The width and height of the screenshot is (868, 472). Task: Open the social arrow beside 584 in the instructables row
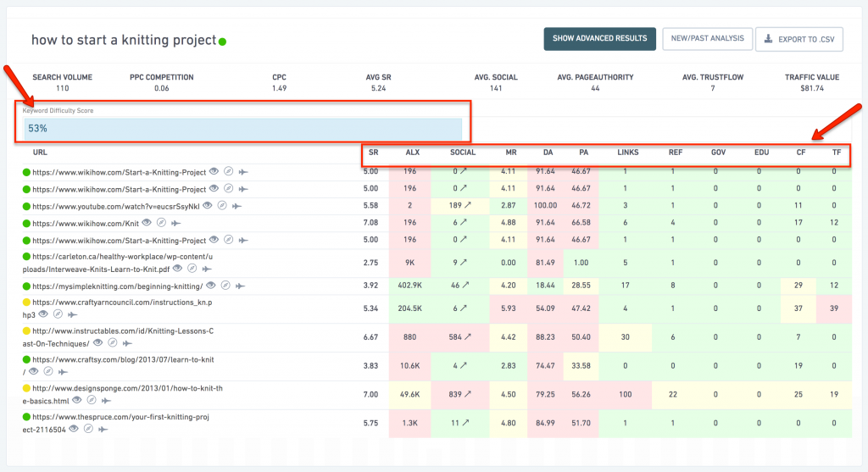point(468,336)
